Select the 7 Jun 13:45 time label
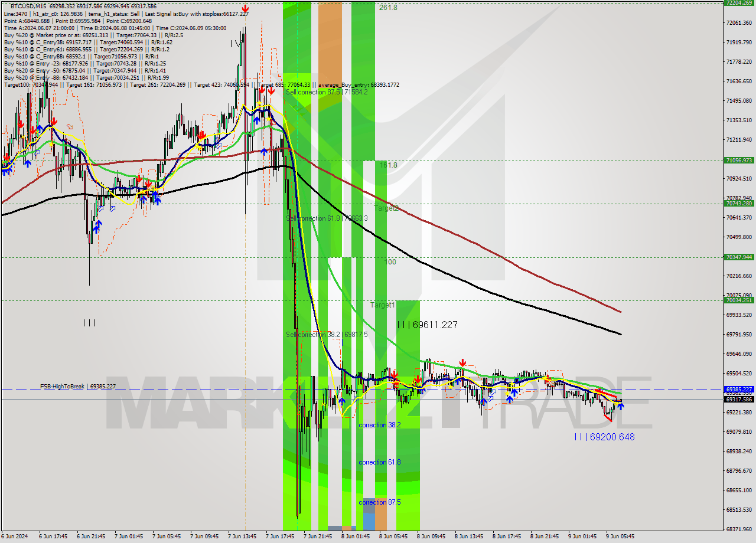This screenshot has height=543, width=756. 242,537
